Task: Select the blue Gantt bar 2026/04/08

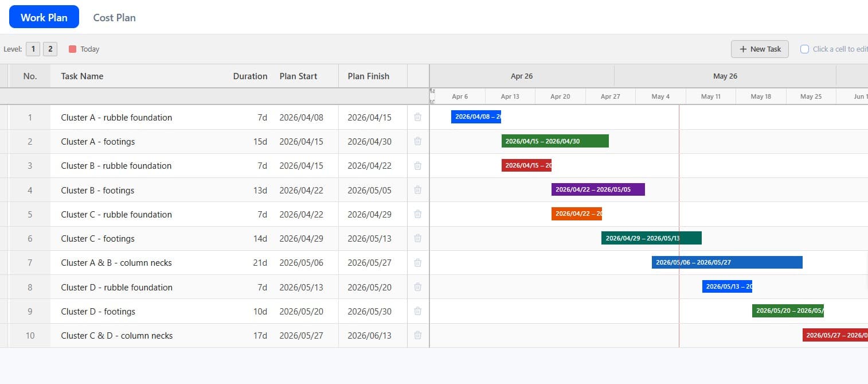Action: point(476,117)
